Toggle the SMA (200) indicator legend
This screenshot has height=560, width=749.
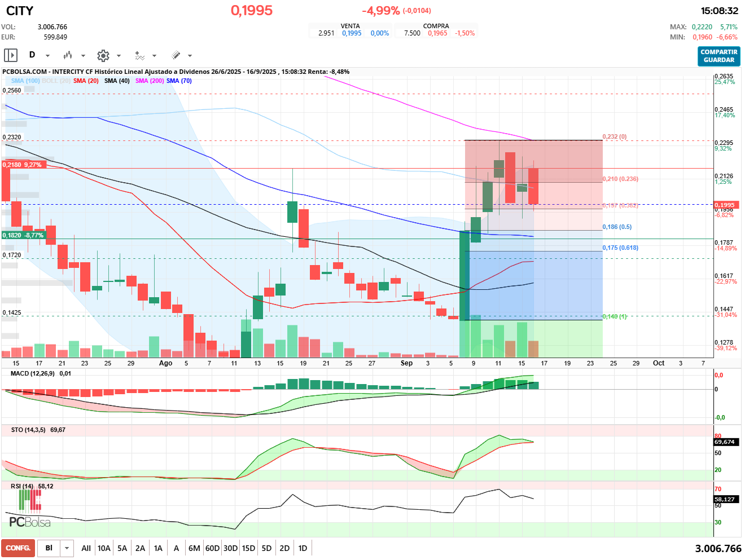coord(150,81)
